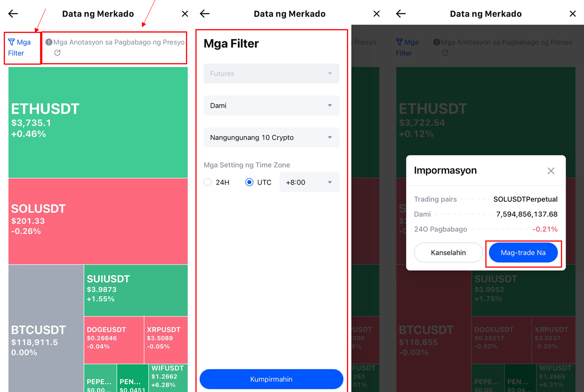
Task: Click the info icon beside Mga Anotasyon
Action: pyautogui.click(x=49, y=42)
